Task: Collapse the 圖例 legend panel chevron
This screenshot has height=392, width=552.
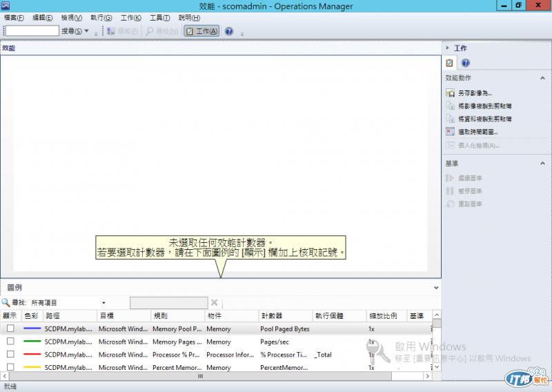Action: click(x=436, y=288)
